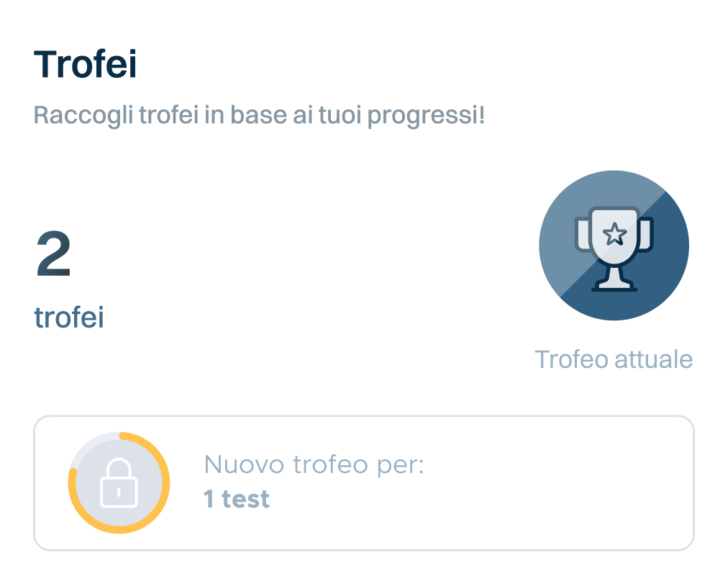Click the trophy count number 2
This screenshot has width=728, height=586.
click(x=54, y=256)
